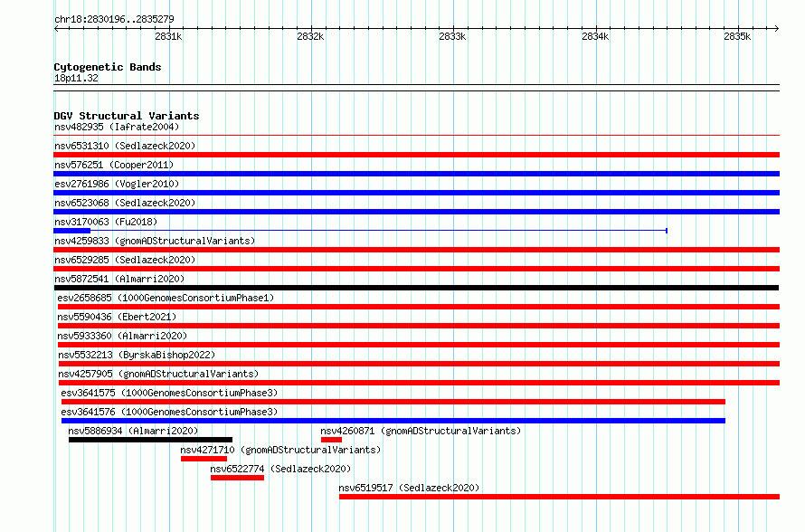Click the chr18:2830196..2835279 coordinates text
Screen dimensions: 805x532
click(x=114, y=20)
